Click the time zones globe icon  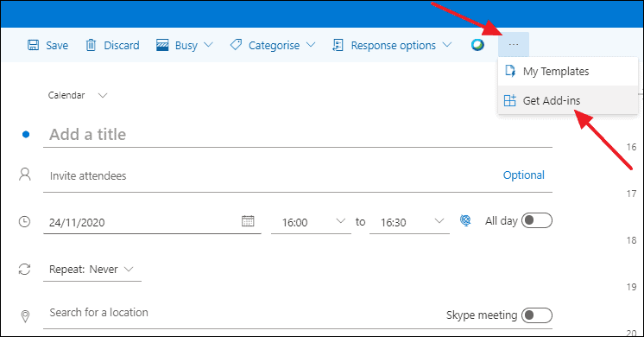coord(465,220)
